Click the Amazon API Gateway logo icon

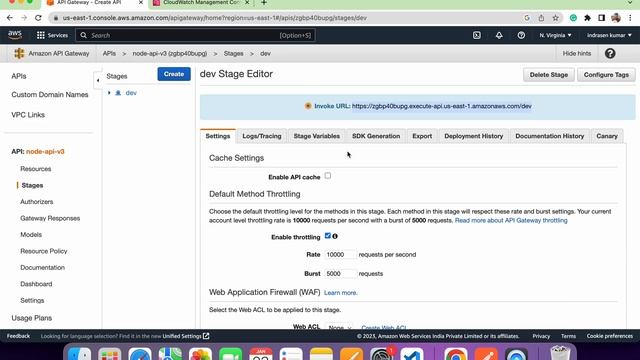pyautogui.click(x=19, y=53)
